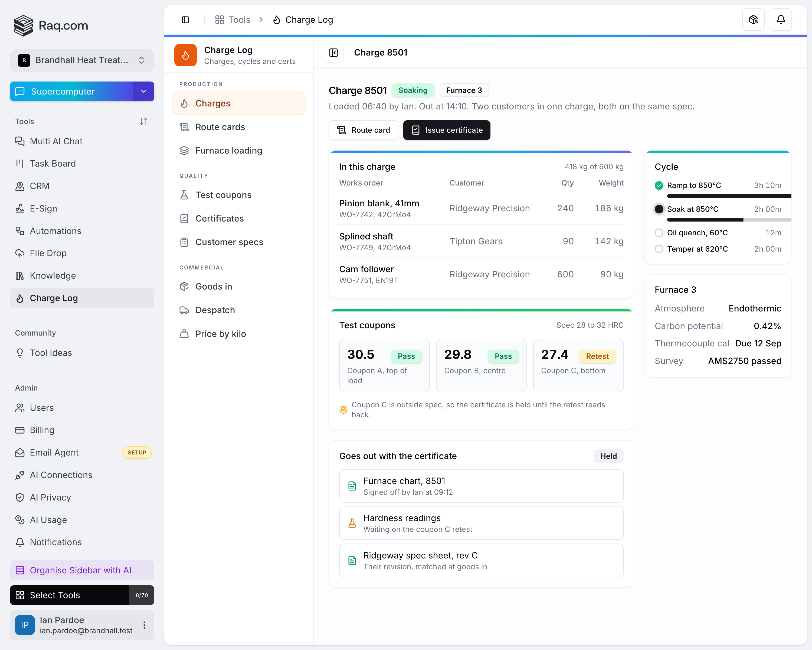
Task: Open Notifications in Admin sidebar
Action: tap(82, 542)
